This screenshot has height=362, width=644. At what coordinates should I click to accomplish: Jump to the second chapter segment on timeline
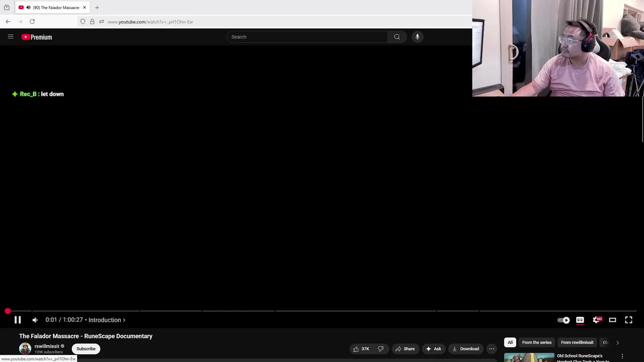click(x=85, y=311)
